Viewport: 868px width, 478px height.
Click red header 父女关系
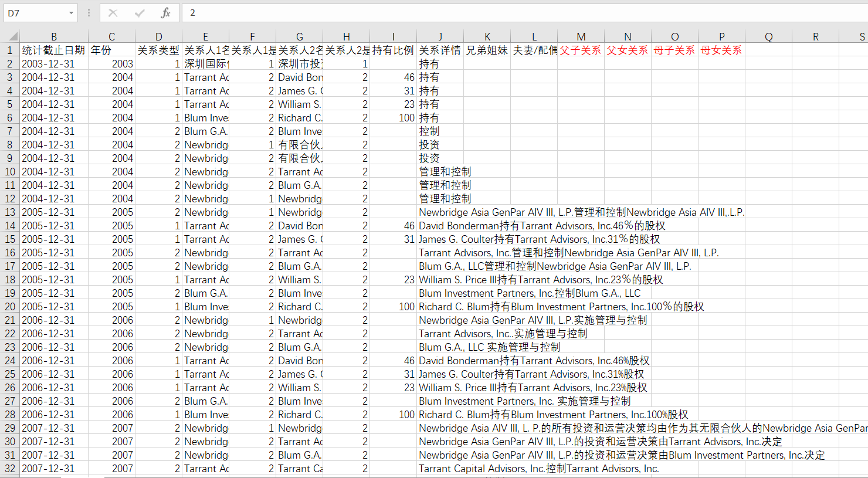click(628, 50)
